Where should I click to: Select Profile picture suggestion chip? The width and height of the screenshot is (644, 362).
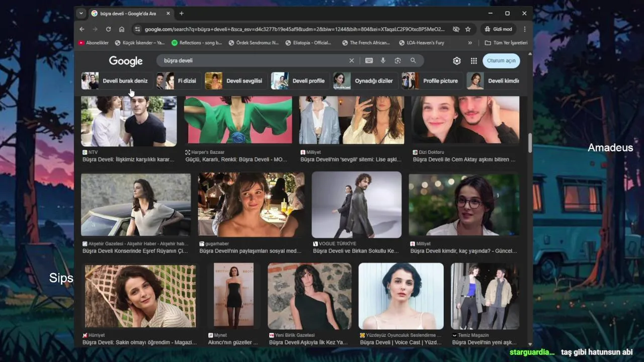(431, 81)
